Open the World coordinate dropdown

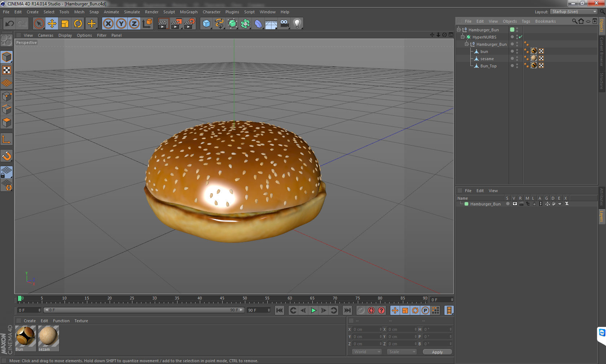(x=366, y=352)
